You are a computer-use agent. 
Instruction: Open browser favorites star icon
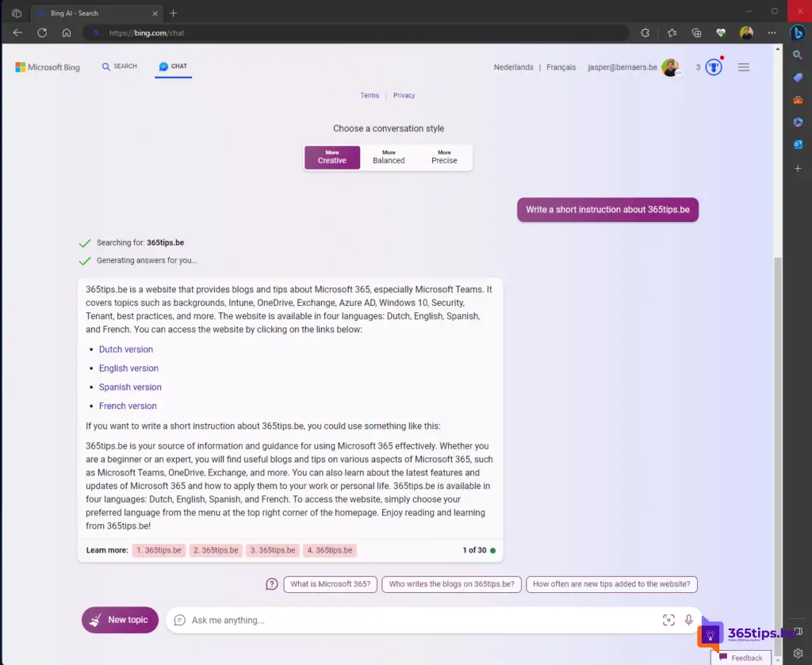[x=672, y=32]
